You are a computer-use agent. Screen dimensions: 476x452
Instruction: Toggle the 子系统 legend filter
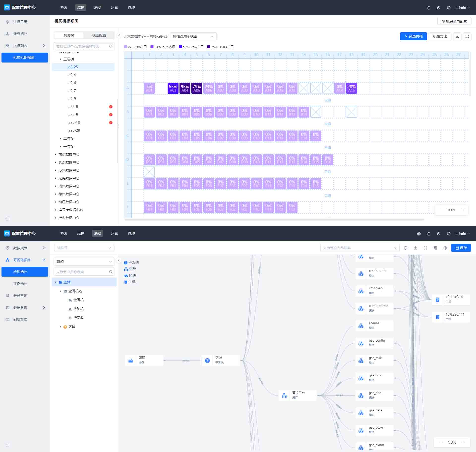point(131,262)
